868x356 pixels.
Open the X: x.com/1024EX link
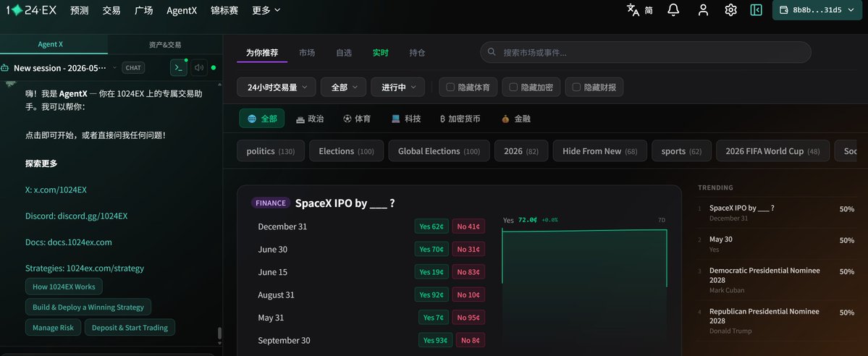click(56, 190)
